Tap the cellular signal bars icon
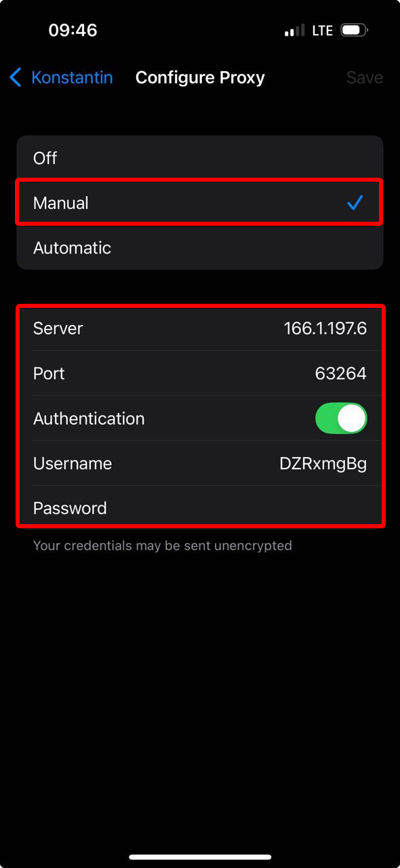The width and height of the screenshot is (400, 868). coord(295,31)
